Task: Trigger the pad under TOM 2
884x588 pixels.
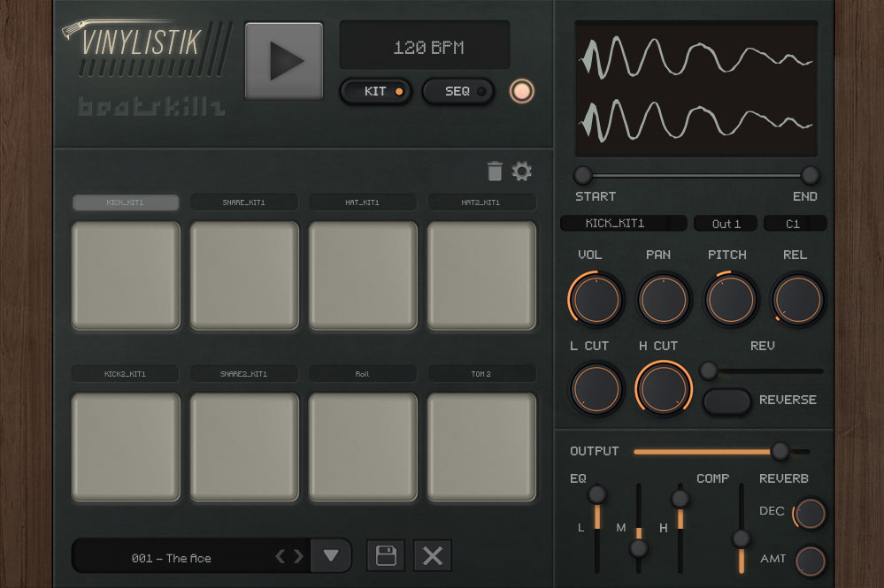Action: 482,447
